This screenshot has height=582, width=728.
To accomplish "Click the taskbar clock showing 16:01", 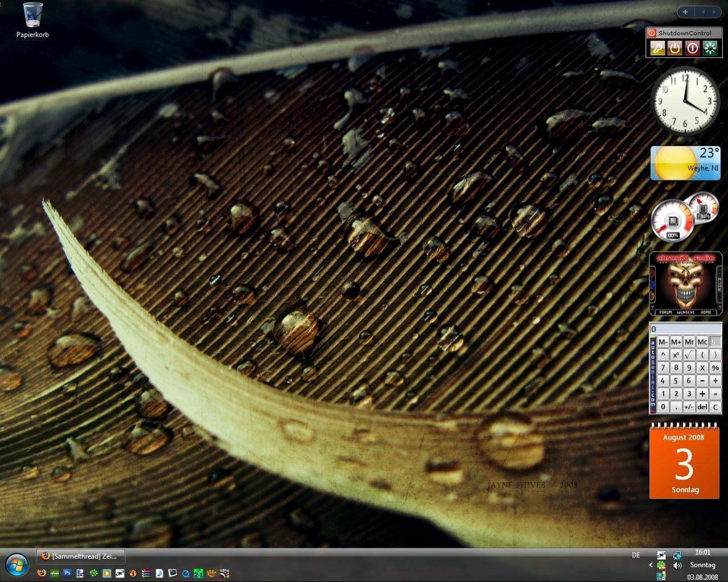I will click(x=703, y=552).
